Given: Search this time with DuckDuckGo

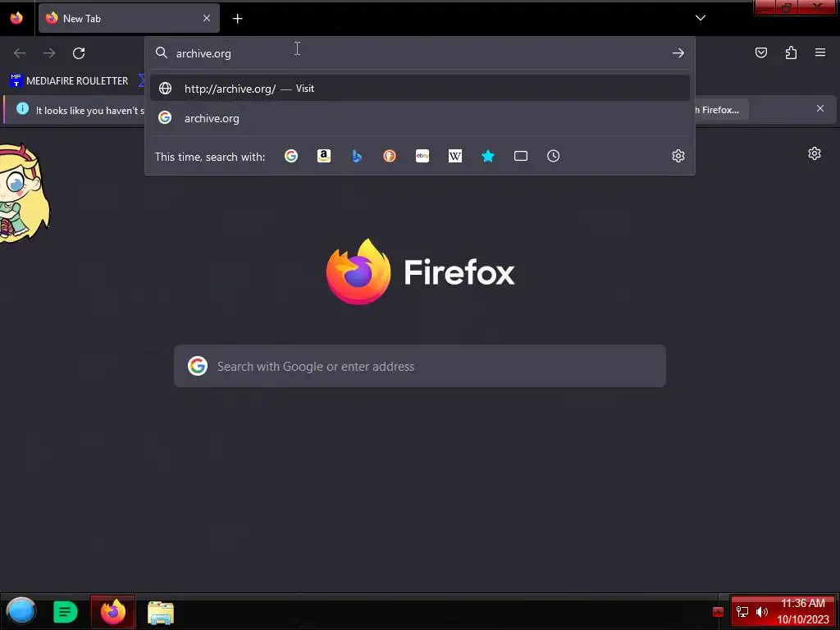Looking at the screenshot, I should click(x=390, y=156).
